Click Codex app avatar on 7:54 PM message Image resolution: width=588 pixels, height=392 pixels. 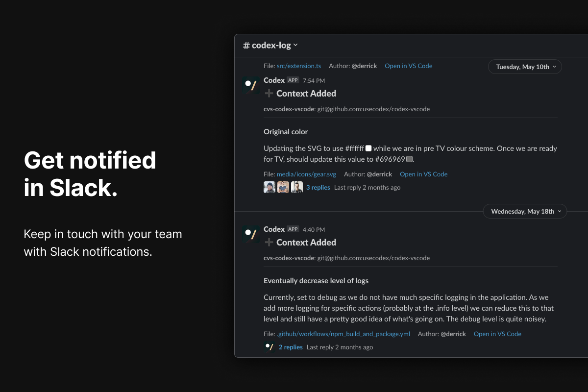(251, 85)
